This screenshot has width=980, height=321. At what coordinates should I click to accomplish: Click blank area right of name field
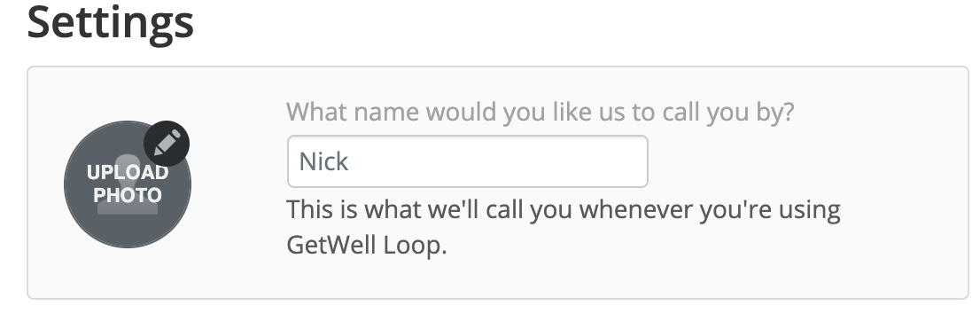pyautogui.click(x=806, y=161)
